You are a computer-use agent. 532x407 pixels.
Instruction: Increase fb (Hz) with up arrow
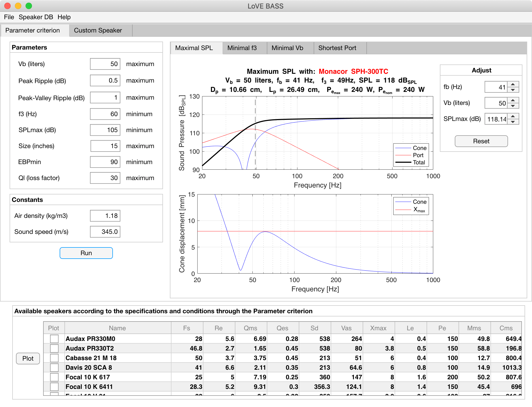[513, 84]
